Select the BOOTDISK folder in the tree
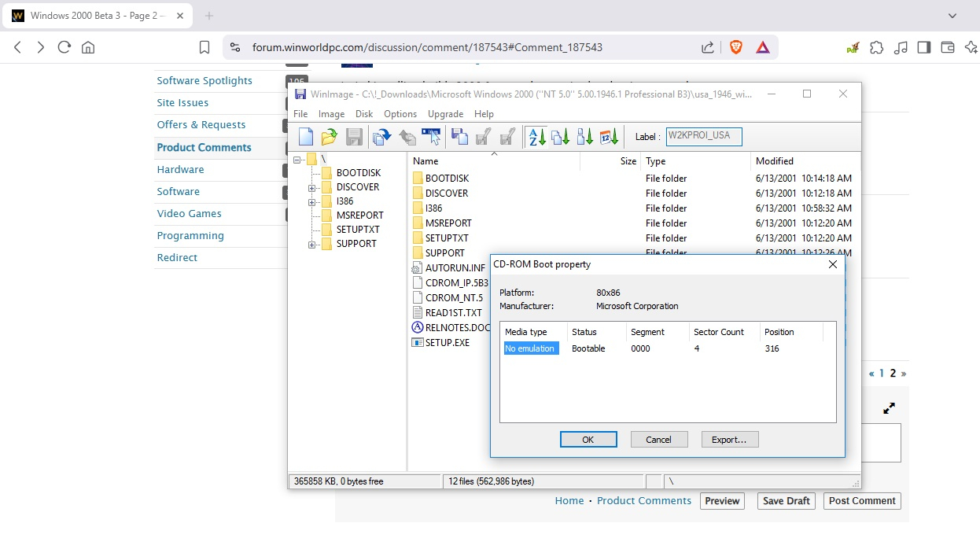The height and width of the screenshot is (538, 980). [x=358, y=173]
